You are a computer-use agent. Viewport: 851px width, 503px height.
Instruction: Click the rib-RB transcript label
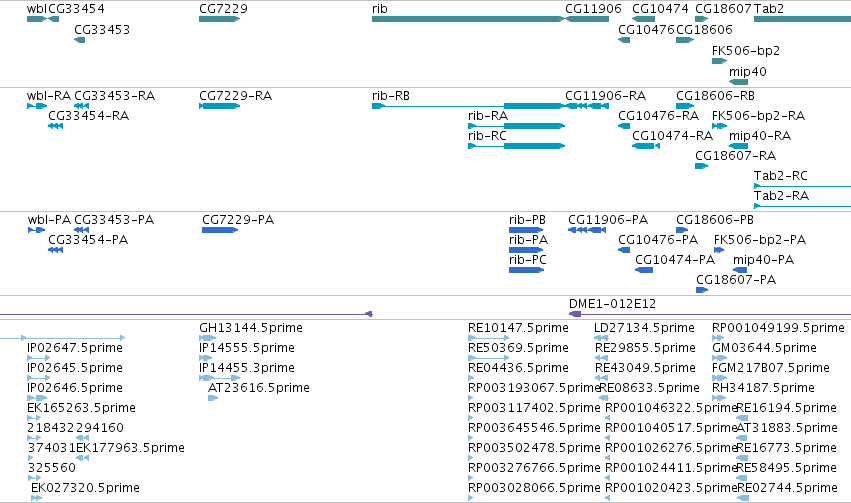[x=391, y=96]
